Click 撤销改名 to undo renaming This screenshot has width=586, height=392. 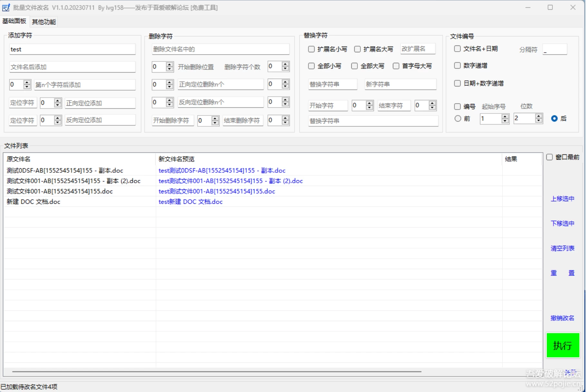tap(562, 318)
